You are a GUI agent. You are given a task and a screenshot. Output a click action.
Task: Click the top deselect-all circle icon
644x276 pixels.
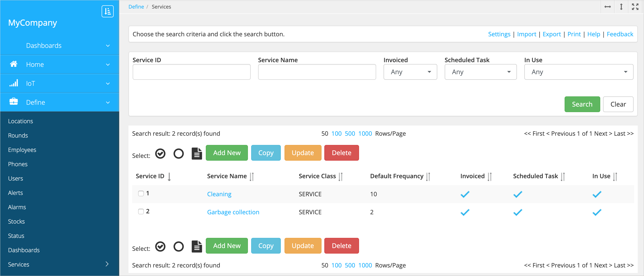click(178, 153)
